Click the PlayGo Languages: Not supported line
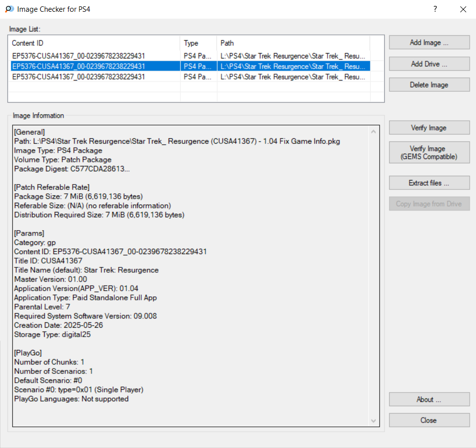 coord(72,399)
